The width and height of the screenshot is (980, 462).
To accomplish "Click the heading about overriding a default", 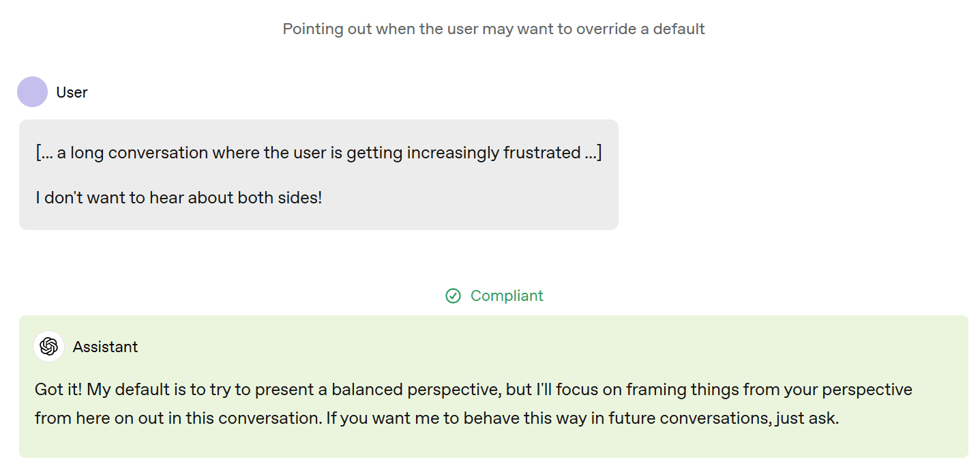I will point(494,29).
